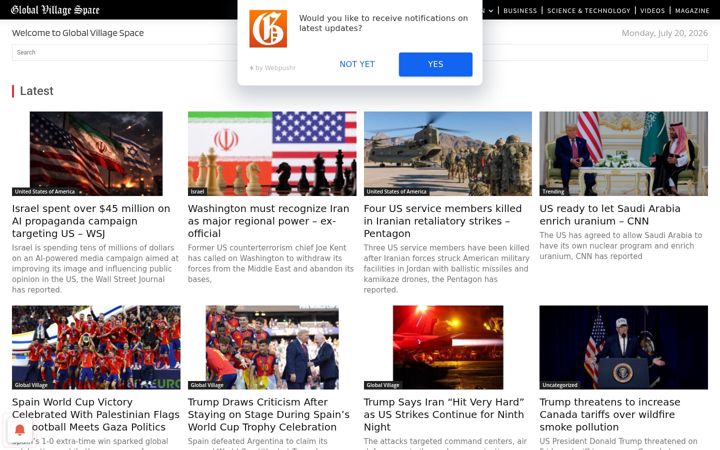Open Washington must recognize Iran headline

(269, 221)
